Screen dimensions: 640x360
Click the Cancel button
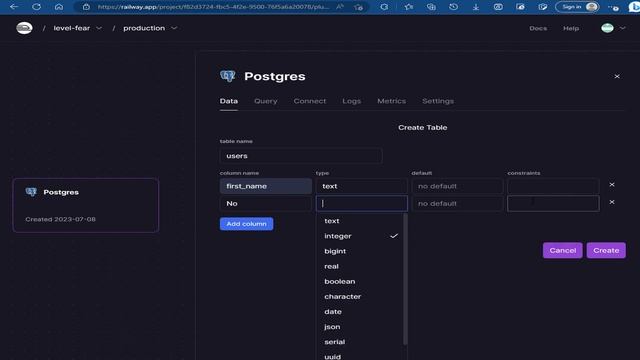(562, 250)
